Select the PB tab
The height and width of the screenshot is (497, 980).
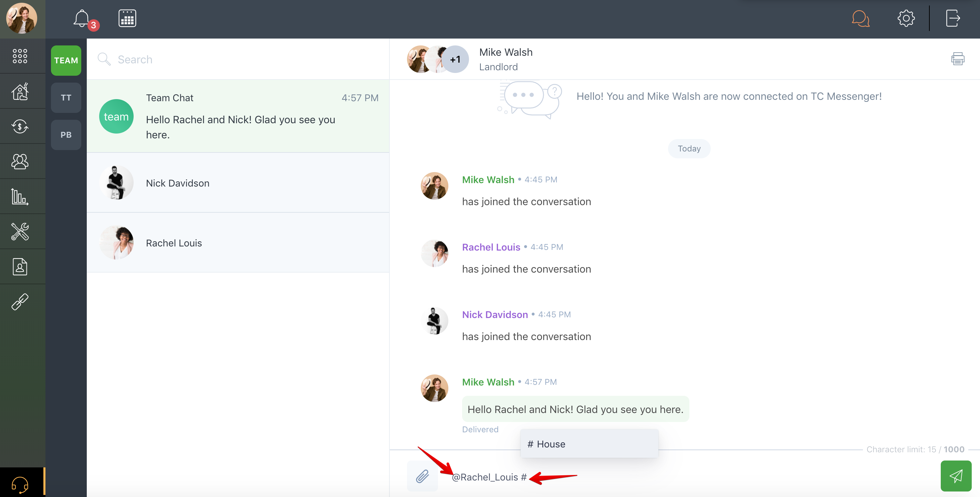66,135
